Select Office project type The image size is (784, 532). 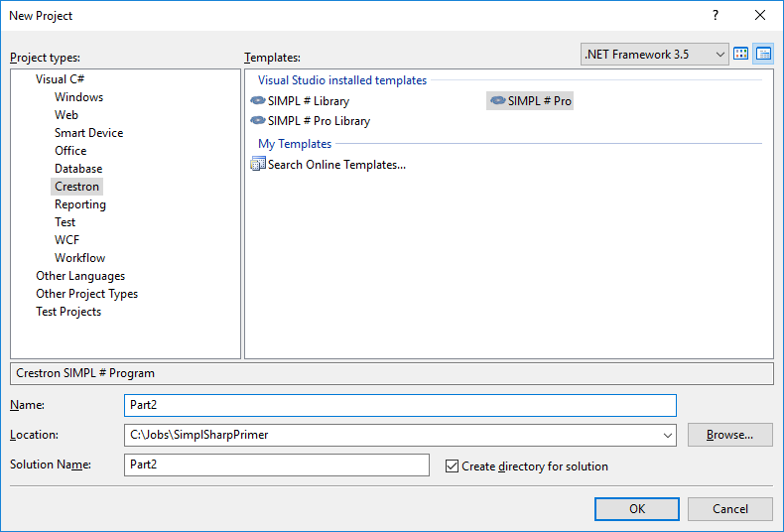[70, 151]
